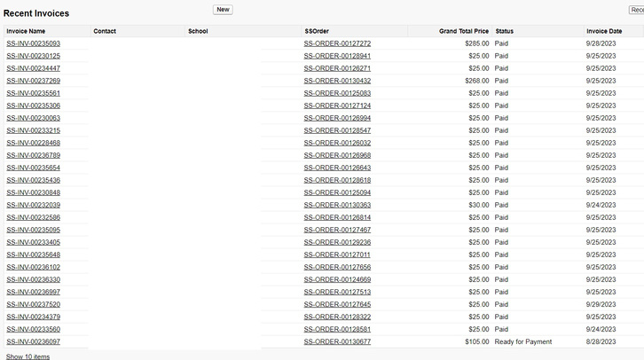Open order SS-ORDER-00130363
644x360 pixels.
click(x=337, y=205)
